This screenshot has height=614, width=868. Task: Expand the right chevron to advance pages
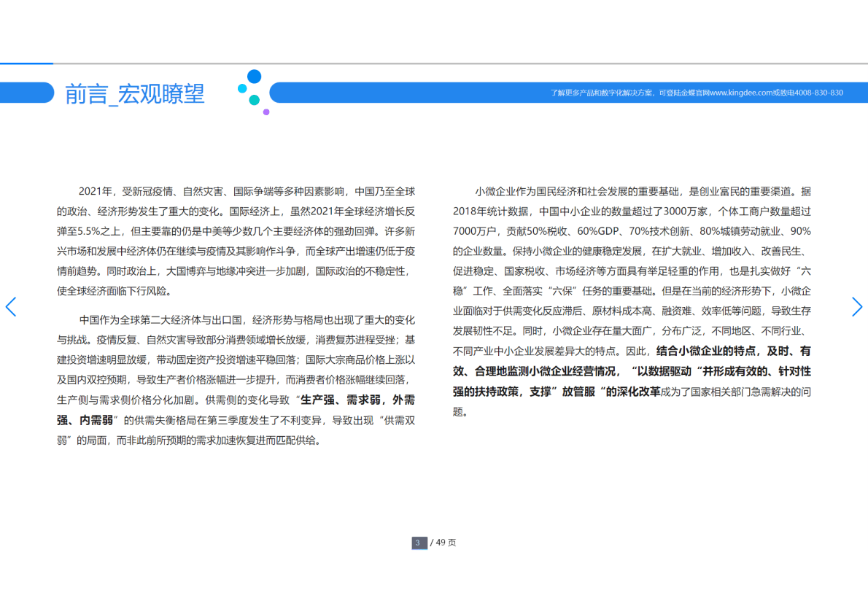point(858,307)
